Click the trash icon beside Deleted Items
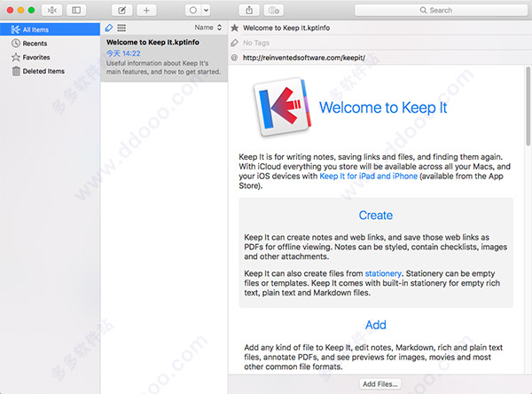 click(16, 71)
